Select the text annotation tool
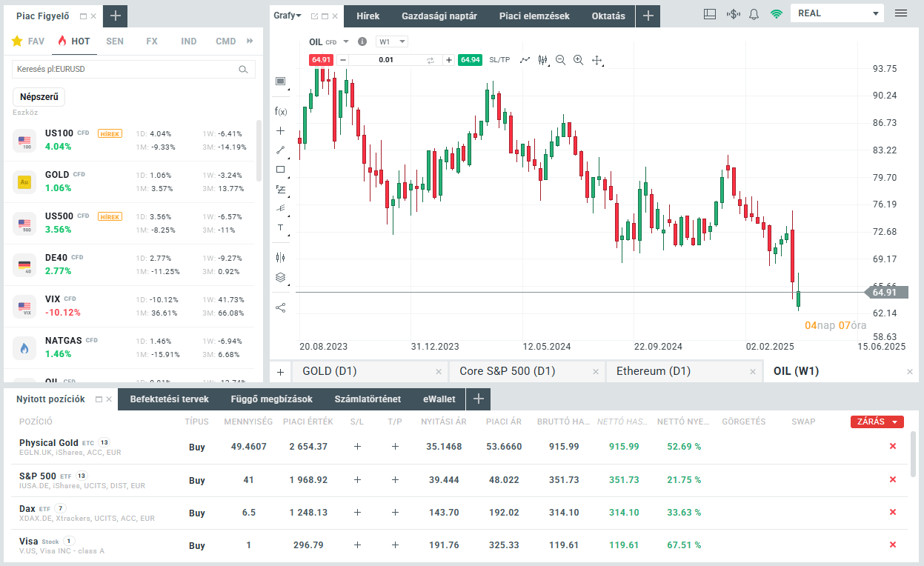The width and height of the screenshot is (924, 566). [x=281, y=227]
